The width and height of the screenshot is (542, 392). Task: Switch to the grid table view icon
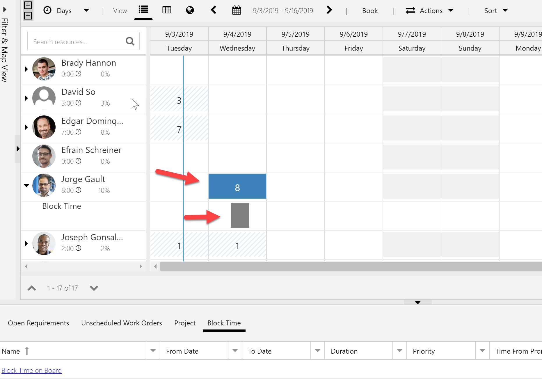(167, 10)
